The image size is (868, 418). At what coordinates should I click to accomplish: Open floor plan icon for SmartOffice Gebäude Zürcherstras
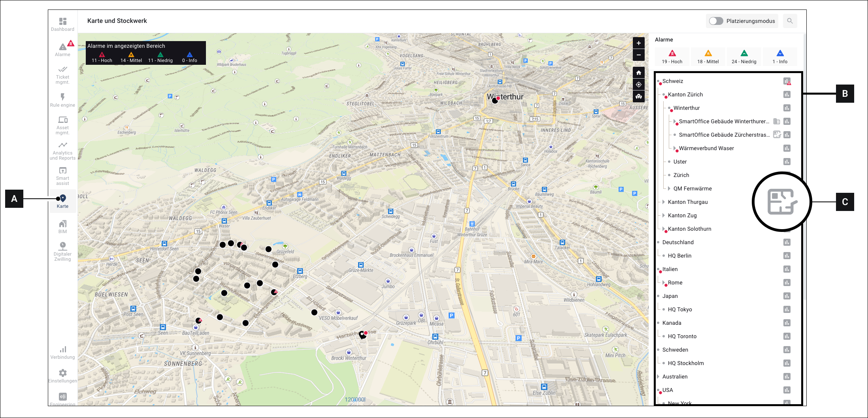tap(777, 135)
